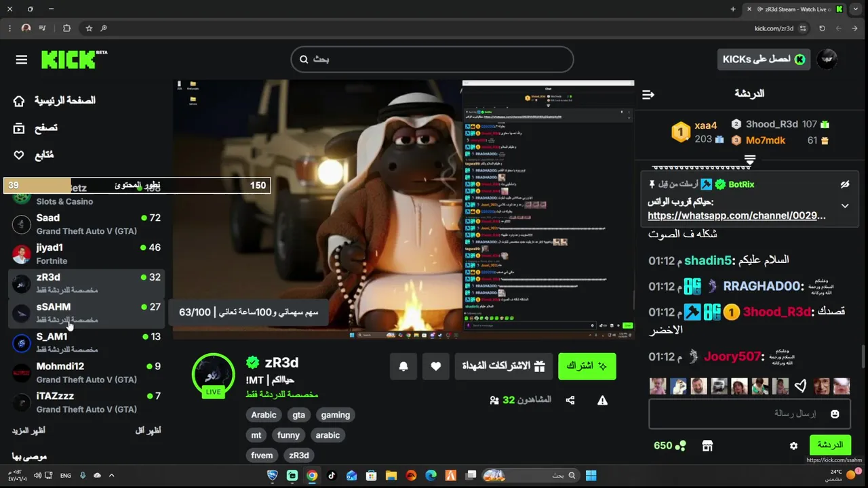Open the shop icon below the chat
This screenshot has height=488, width=868.
707,445
